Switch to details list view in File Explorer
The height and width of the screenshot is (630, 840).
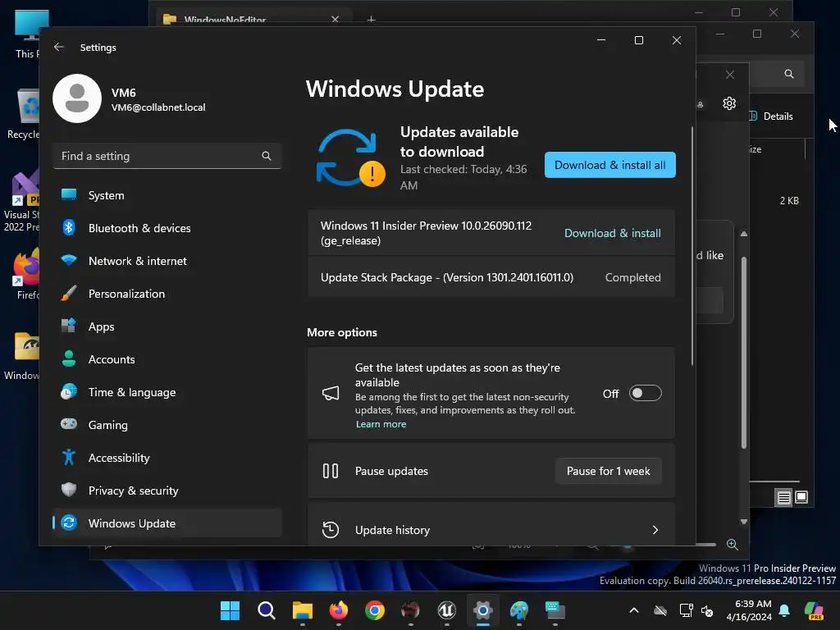tap(783, 497)
